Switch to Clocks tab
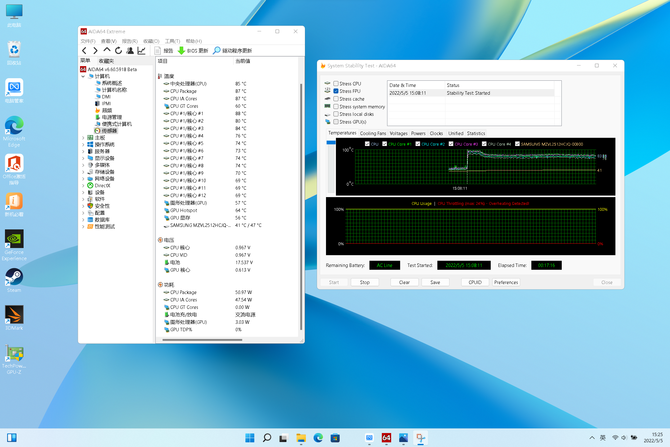This screenshot has width=670, height=447. [x=436, y=133]
